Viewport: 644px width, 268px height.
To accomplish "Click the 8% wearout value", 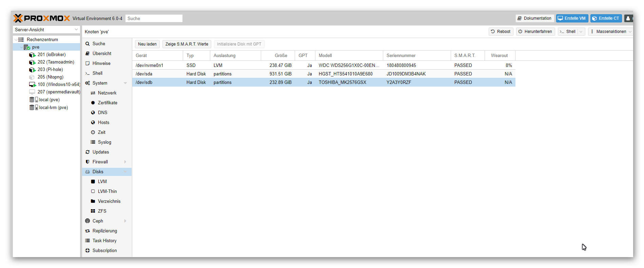I will 509,65.
